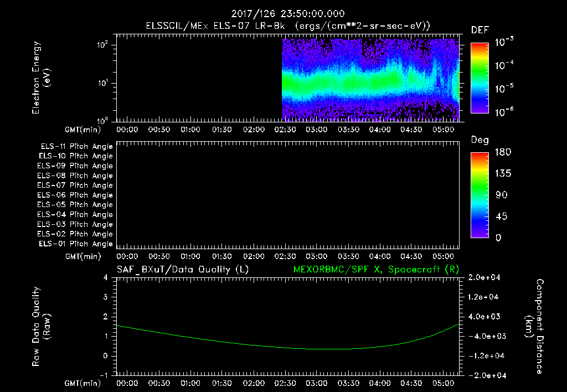Click the Deg pitch angle color bar
The width and height of the screenshot is (567, 392).
point(480,195)
